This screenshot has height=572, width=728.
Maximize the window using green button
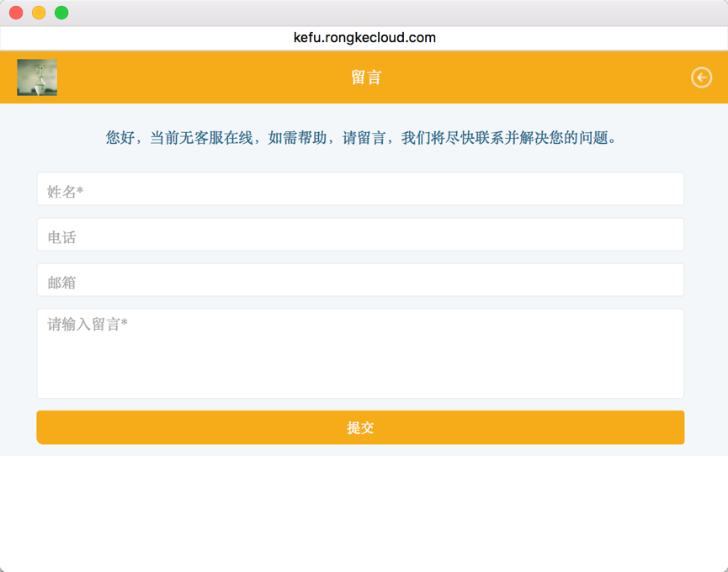[61, 13]
